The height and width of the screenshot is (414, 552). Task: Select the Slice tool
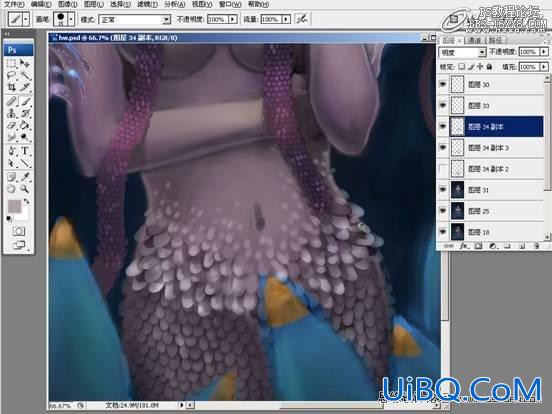(24, 86)
